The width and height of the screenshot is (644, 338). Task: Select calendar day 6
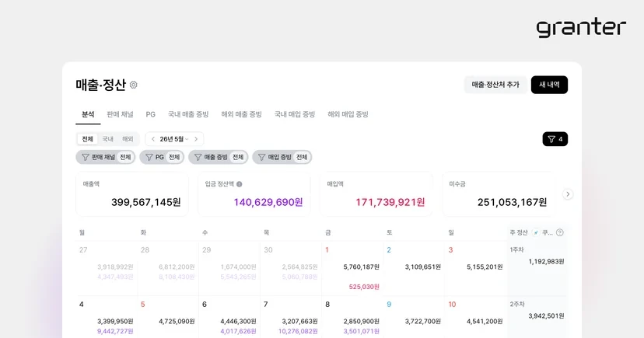pos(204,305)
